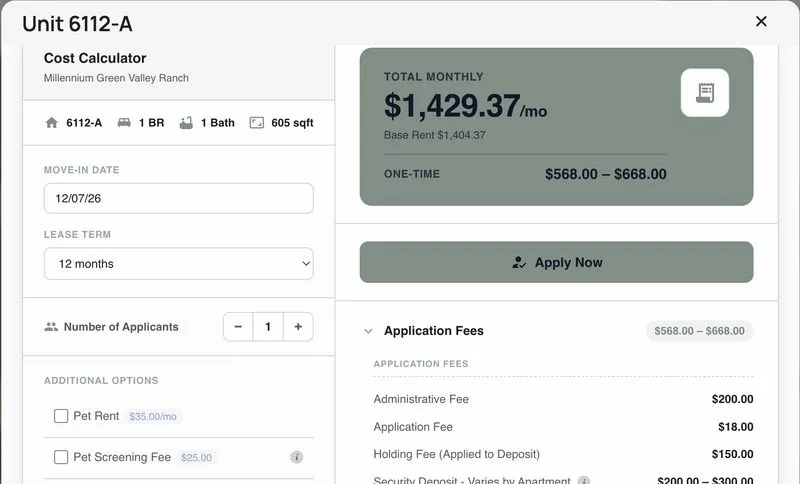Screen dimensions: 800x484
Task: Click the Move-In Date field
Action: (x=179, y=198)
